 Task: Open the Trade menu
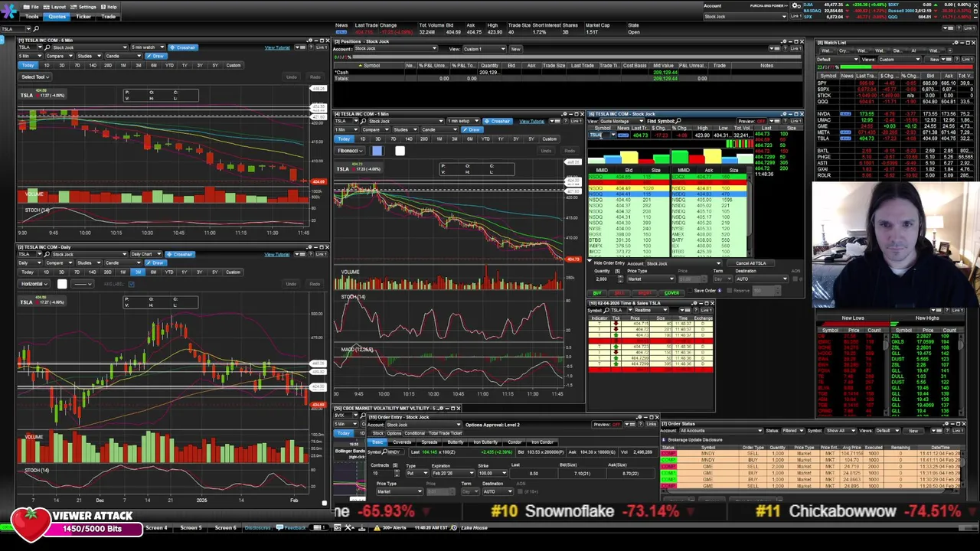[108, 16]
